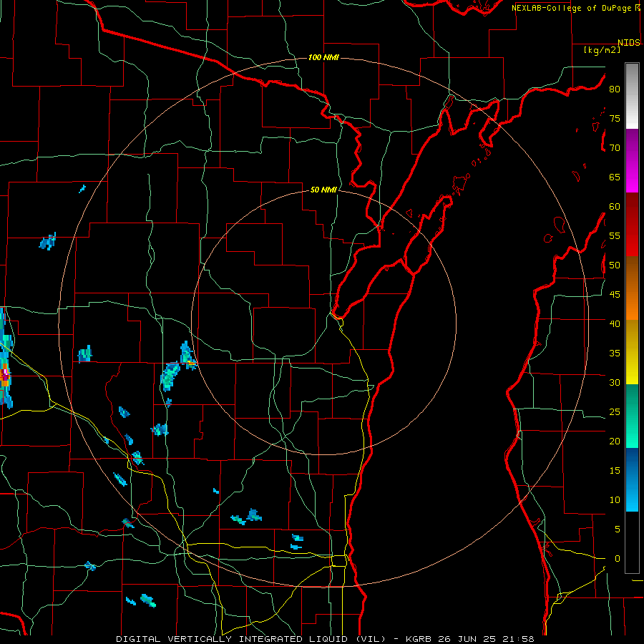Click the NIDS label
Screen dimensions: 644x644
(629, 43)
